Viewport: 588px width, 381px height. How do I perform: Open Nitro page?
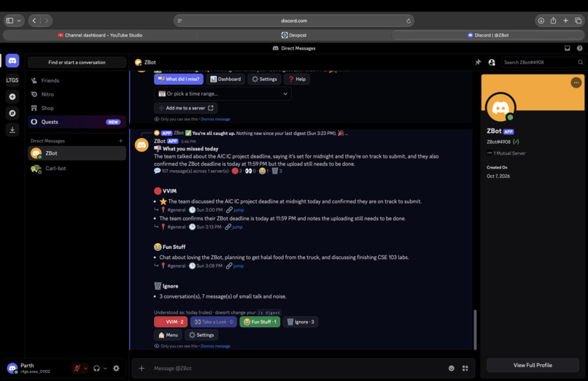click(77, 94)
